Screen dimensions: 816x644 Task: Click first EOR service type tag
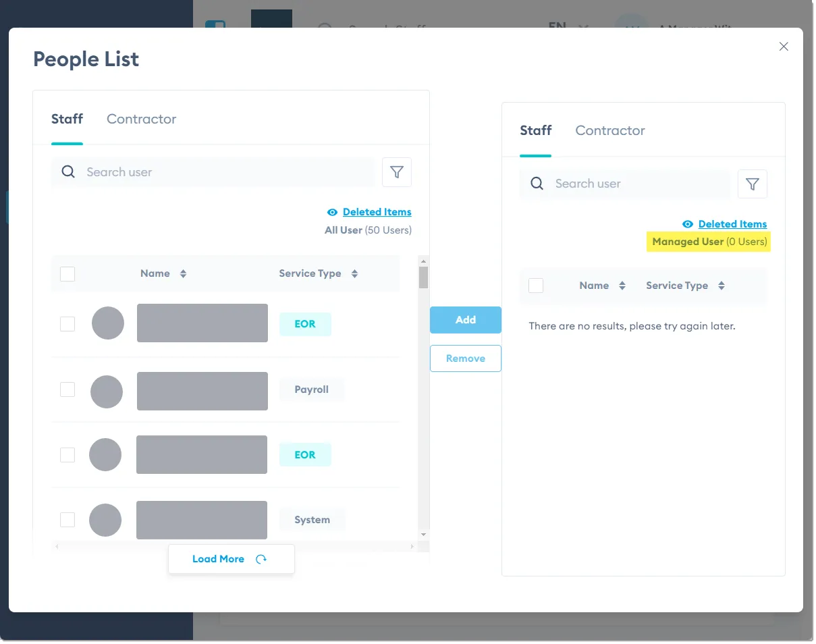pos(305,324)
